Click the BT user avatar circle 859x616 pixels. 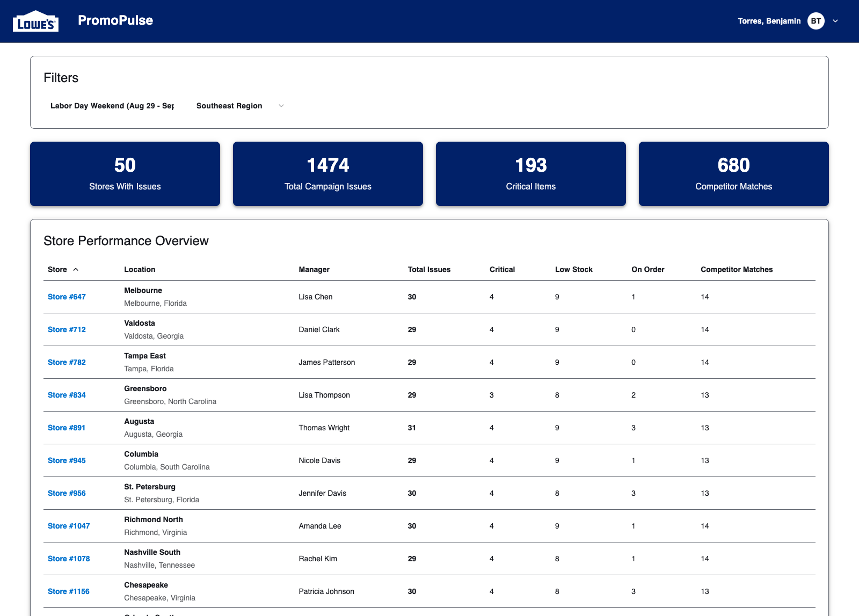tap(815, 21)
